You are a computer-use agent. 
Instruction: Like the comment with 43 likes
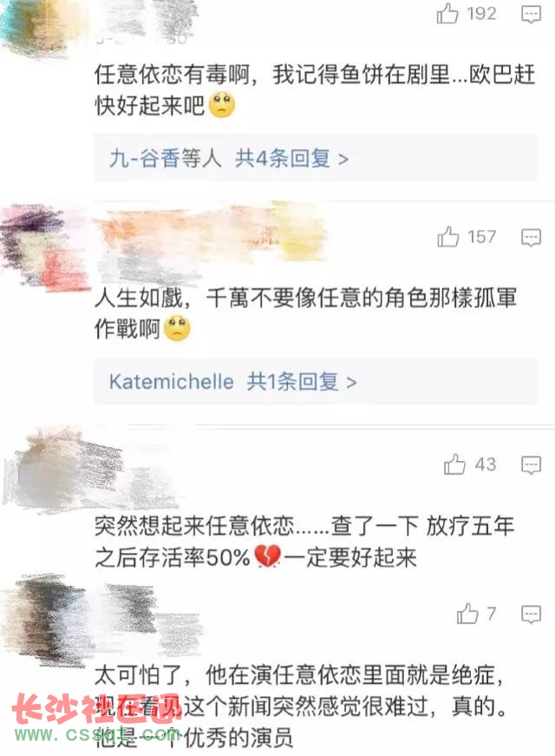point(454,464)
